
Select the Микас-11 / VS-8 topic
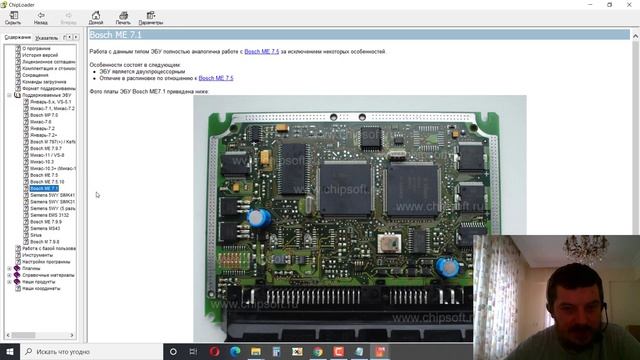click(47, 155)
